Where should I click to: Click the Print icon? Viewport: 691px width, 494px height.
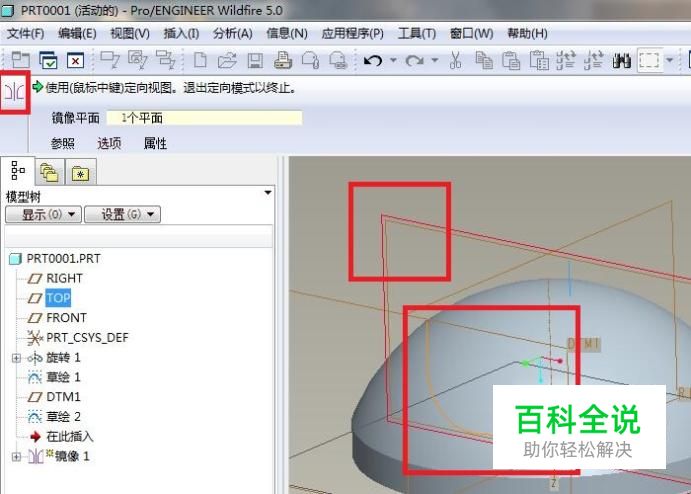click(282, 60)
